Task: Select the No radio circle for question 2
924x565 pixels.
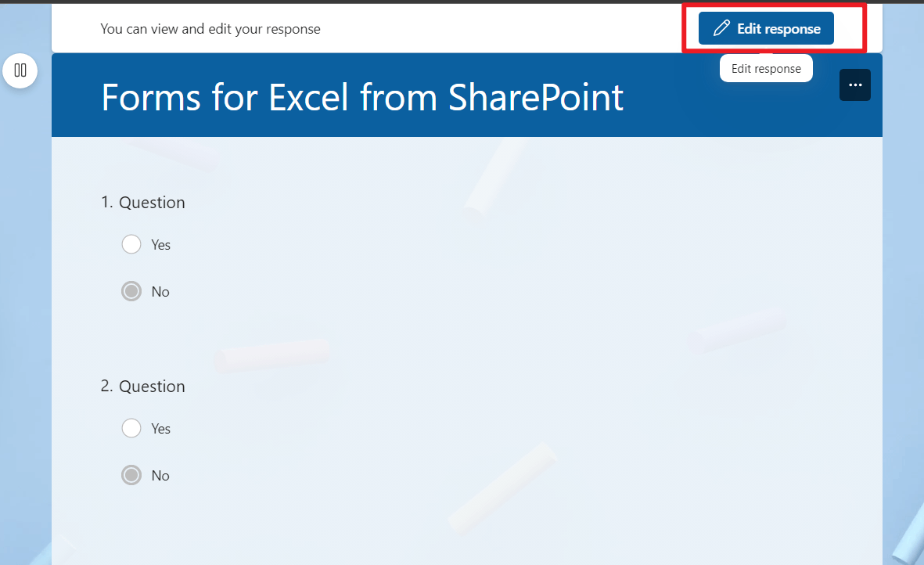Action: [x=131, y=475]
